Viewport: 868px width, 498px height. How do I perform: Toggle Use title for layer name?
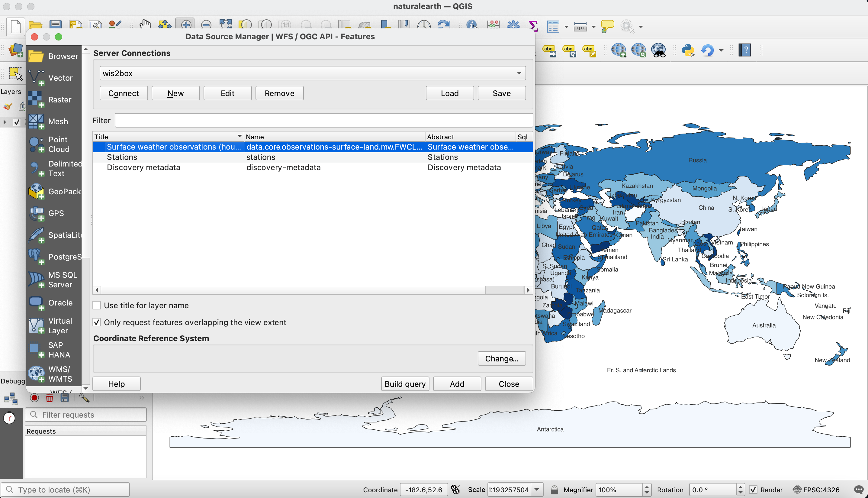pos(97,306)
